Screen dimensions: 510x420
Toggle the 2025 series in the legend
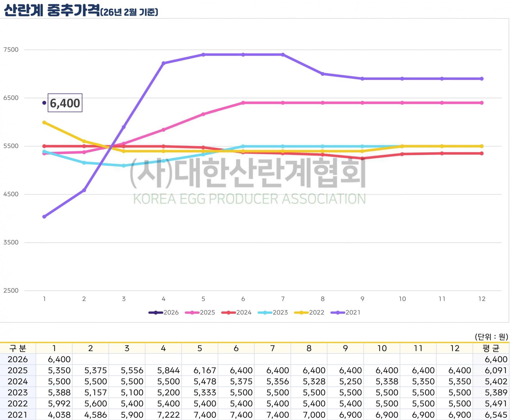pos(200,312)
